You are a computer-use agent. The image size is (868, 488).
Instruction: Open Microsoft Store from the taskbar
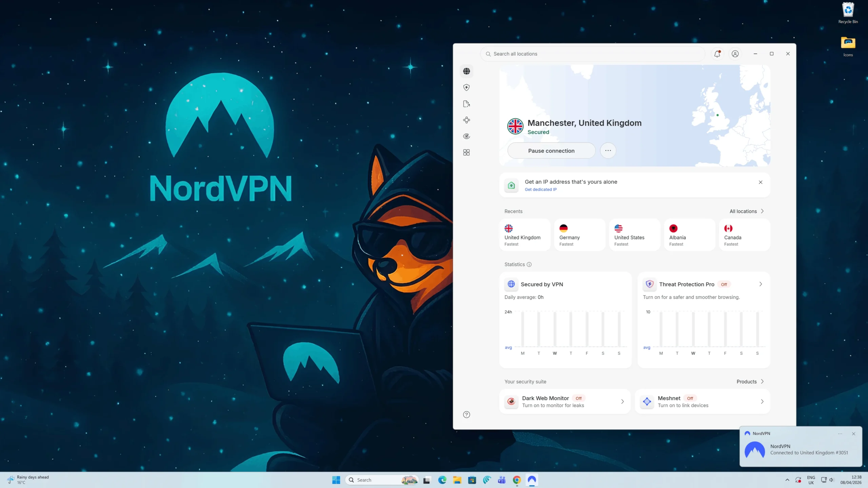(x=472, y=480)
